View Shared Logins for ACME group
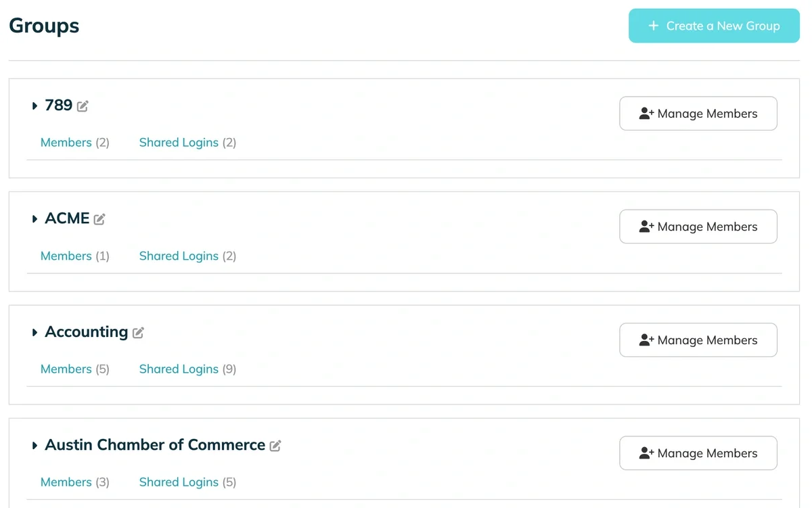This screenshot has width=812, height=508. pos(179,256)
